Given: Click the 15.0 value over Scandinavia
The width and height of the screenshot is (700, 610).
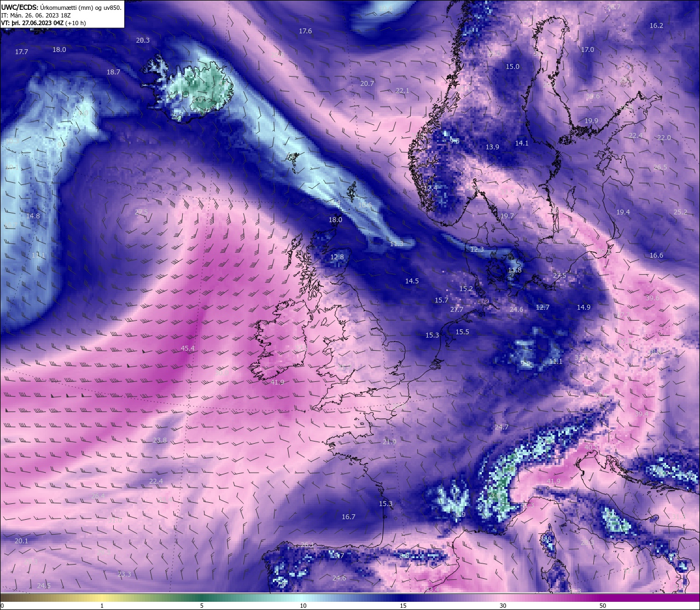Looking at the screenshot, I should (512, 67).
